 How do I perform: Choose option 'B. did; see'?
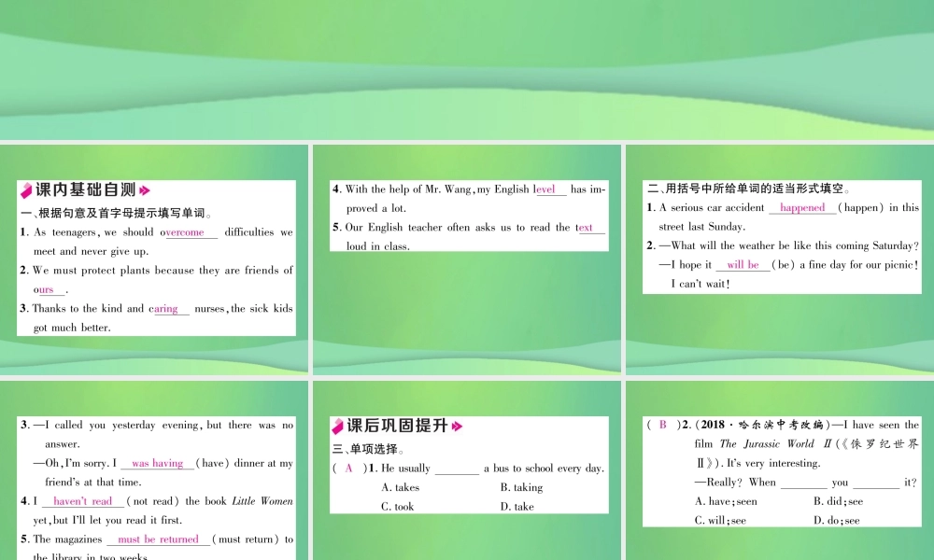(x=838, y=501)
